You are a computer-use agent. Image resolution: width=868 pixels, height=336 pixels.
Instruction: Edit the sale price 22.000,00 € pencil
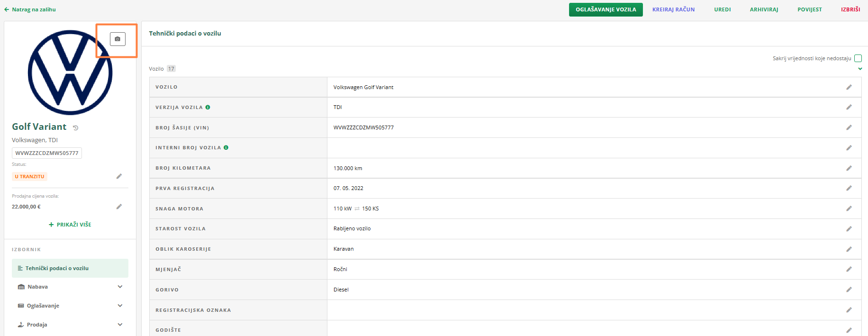[x=119, y=207]
